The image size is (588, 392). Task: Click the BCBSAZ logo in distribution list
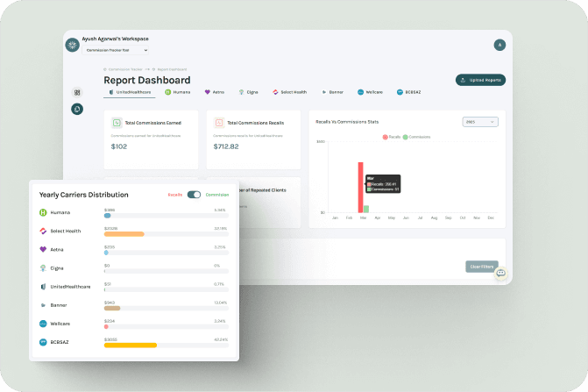click(x=43, y=342)
